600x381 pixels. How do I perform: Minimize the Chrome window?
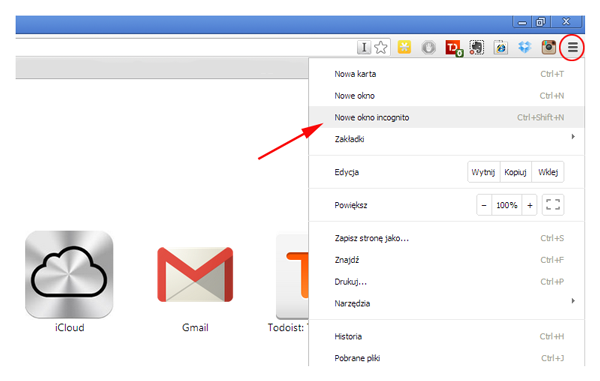coord(522,22)
